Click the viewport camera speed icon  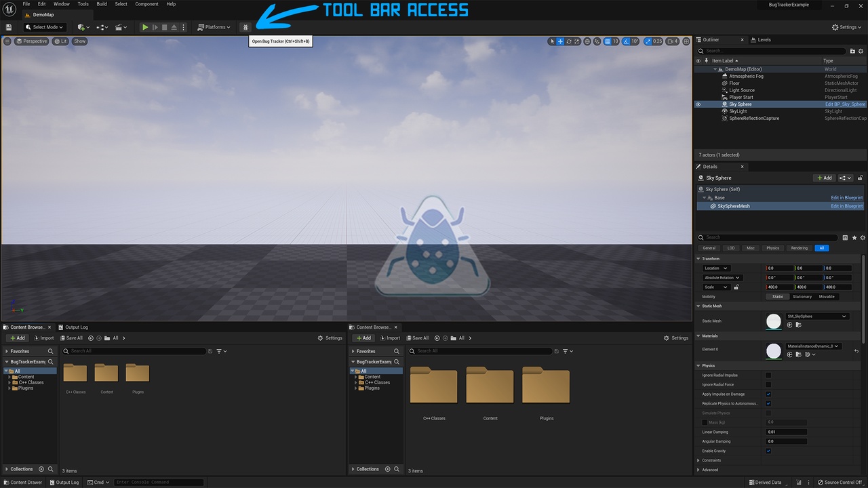(x=671, y=41)
